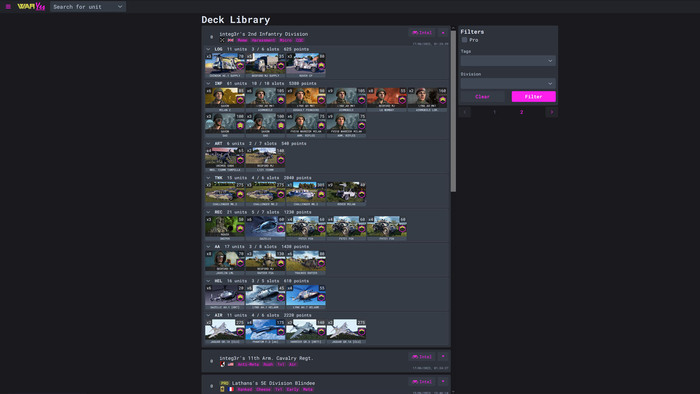The image size is (700, 394).
Task: Click the star icon on the 11th Arm. Cavalry deck
Action: click(443, 357)
